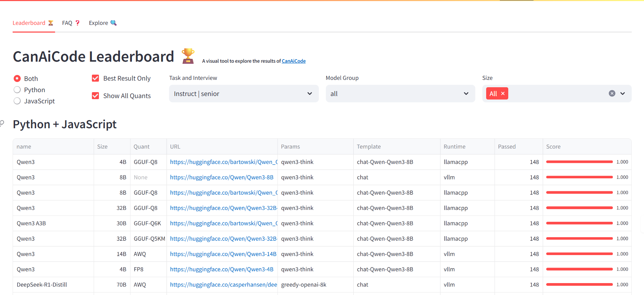
Task: Click the CanAiCode Leaderboard title
Action: [x=93, y=56]
